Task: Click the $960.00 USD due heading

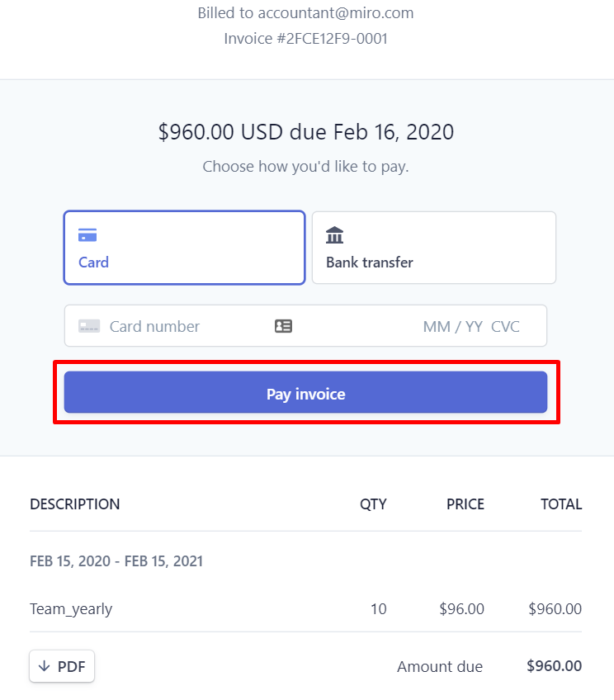Action: pyautogui.click(x=306, y=132)
